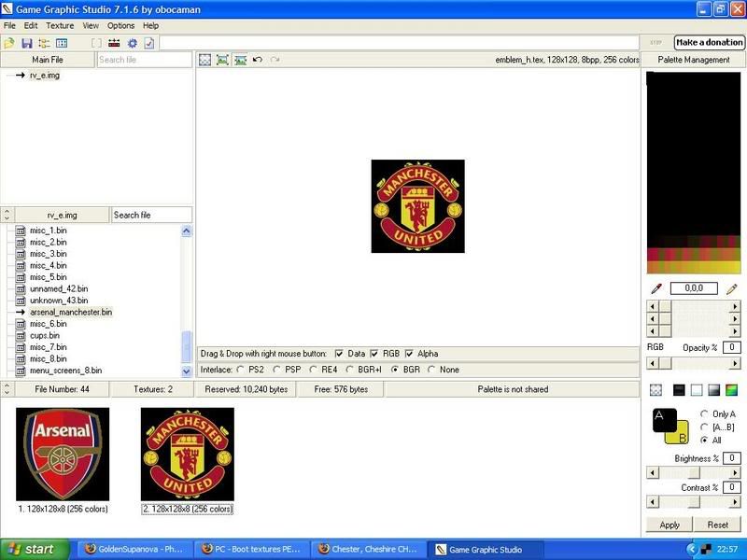Click the white square palette icon

click(x=697, y=390)
